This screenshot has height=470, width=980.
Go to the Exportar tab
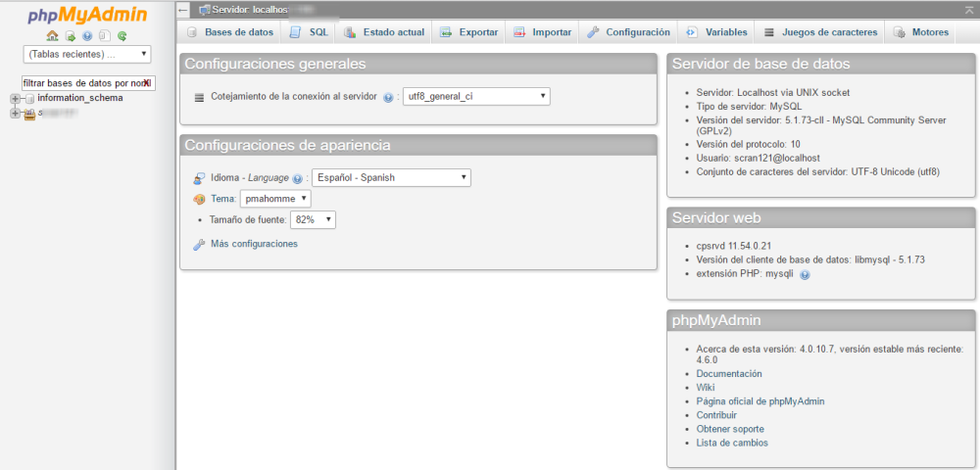coord(468,32)
